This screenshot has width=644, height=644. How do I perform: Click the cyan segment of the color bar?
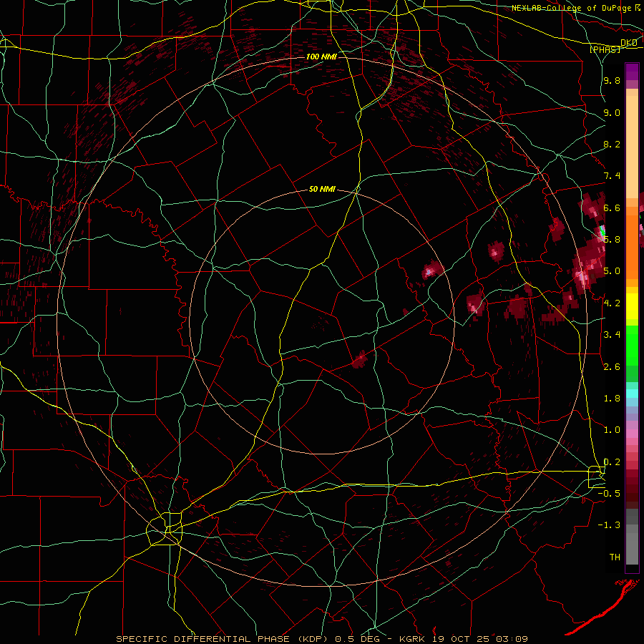pos(632,394)
